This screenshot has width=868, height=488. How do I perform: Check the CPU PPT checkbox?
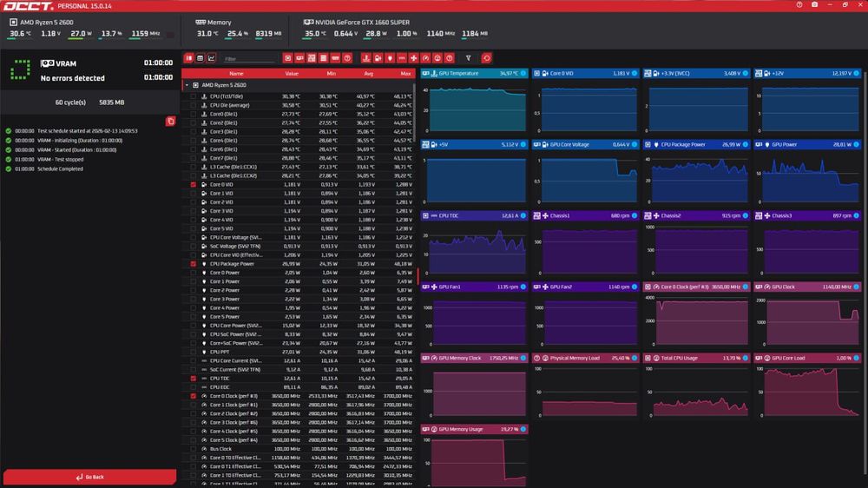(x=194, y=352)
